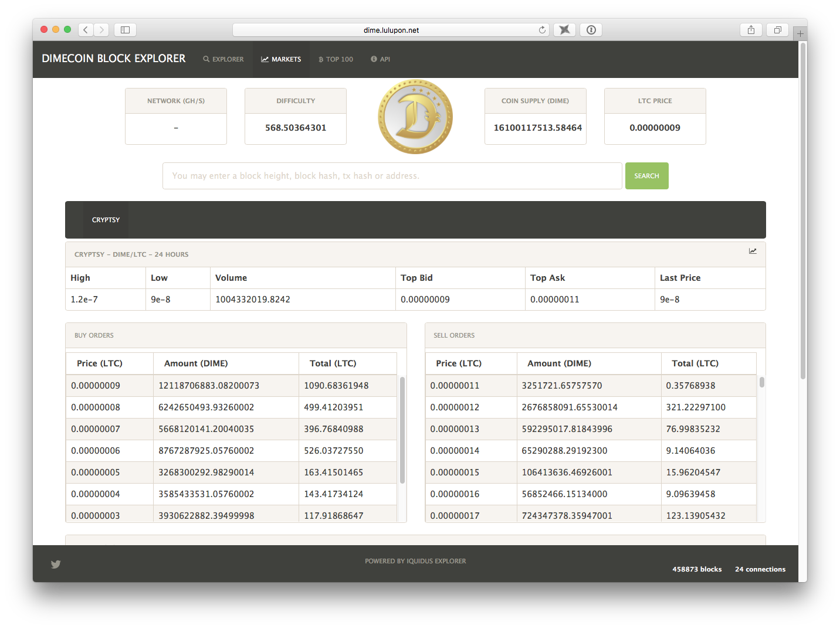Click the 1Password-style extension icon

[x=591, y=30]
